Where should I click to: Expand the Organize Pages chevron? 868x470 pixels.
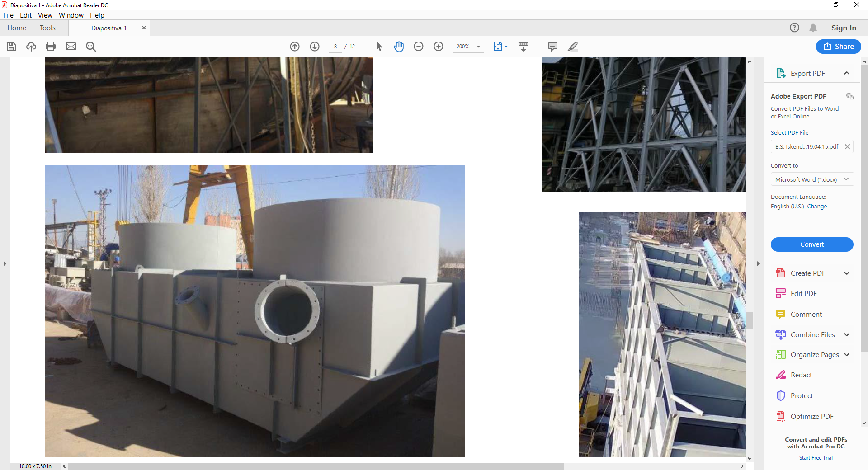[847, 354]
